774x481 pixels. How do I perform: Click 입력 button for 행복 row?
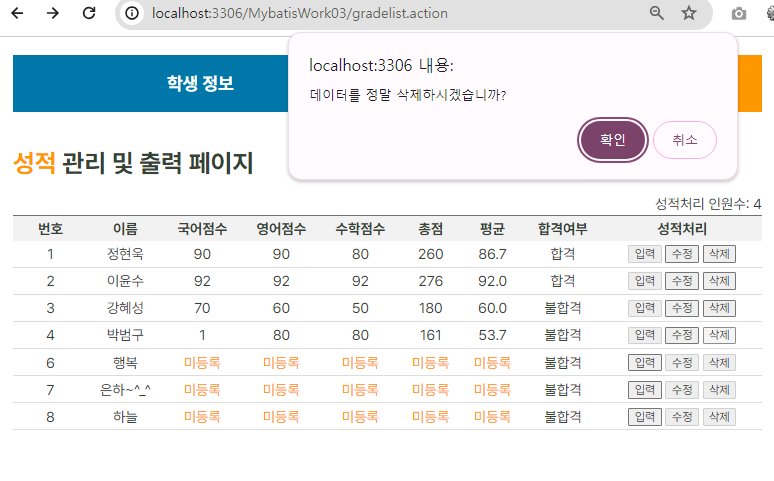[645, 362]
